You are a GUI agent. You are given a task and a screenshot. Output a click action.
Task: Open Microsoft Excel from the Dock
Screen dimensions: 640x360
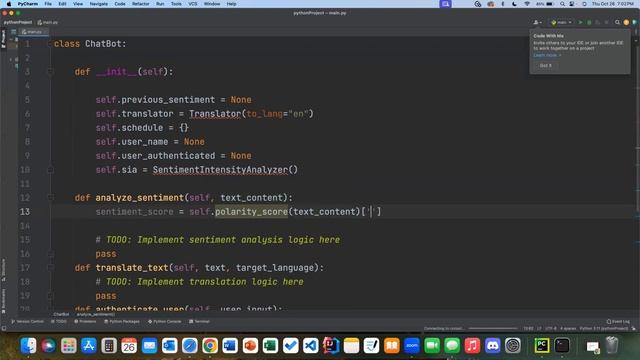pos(270,346)
